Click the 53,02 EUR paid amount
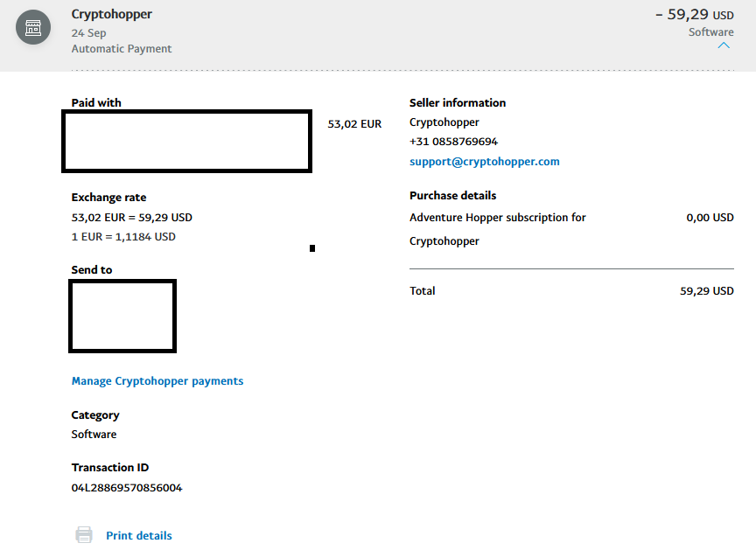756x550 pixels. click(x=354, y=124)
